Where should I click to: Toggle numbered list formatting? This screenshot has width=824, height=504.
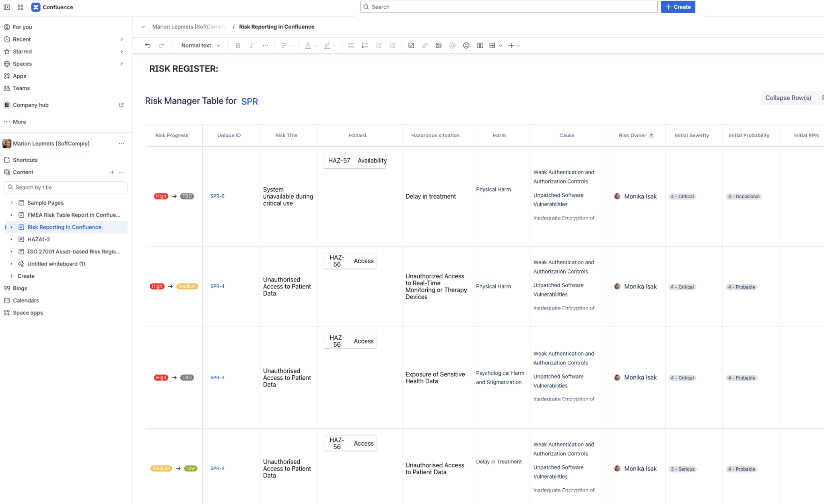pyautogui.click(x=365, y=45)
